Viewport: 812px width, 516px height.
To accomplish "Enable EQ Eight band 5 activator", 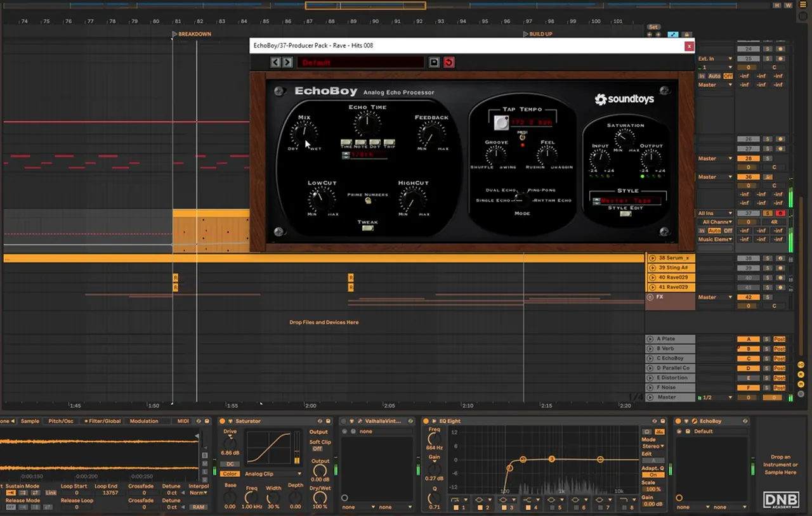I will 551,507.
